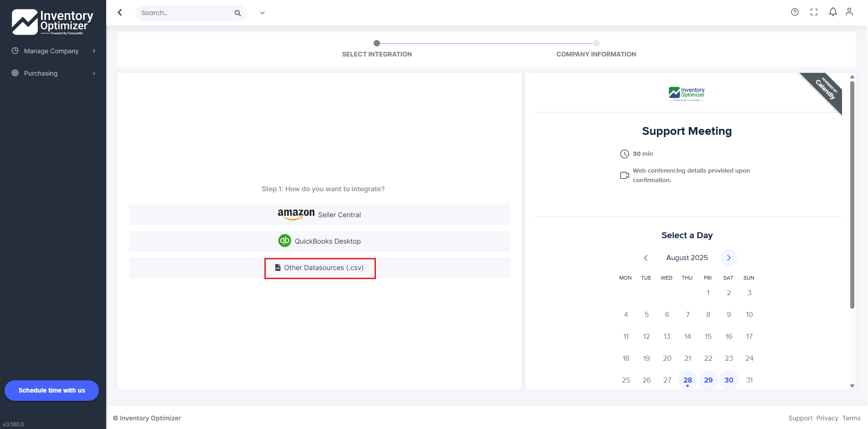Expand the Purchasing chevron
868x429 pixels.
tap(94, 73)
